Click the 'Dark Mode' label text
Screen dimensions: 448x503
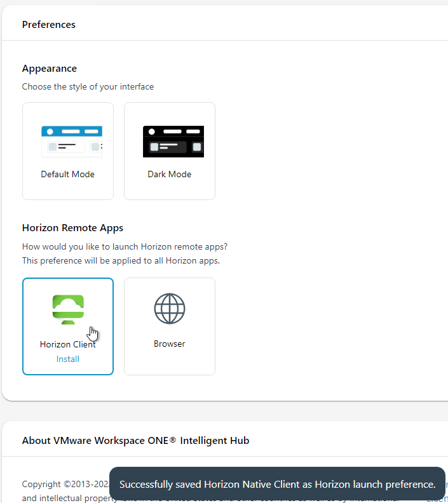click(x=170, y=174)
